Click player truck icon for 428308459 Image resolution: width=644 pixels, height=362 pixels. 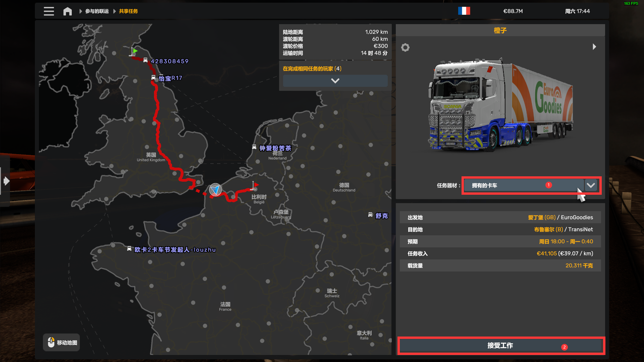tap(145, 60)
